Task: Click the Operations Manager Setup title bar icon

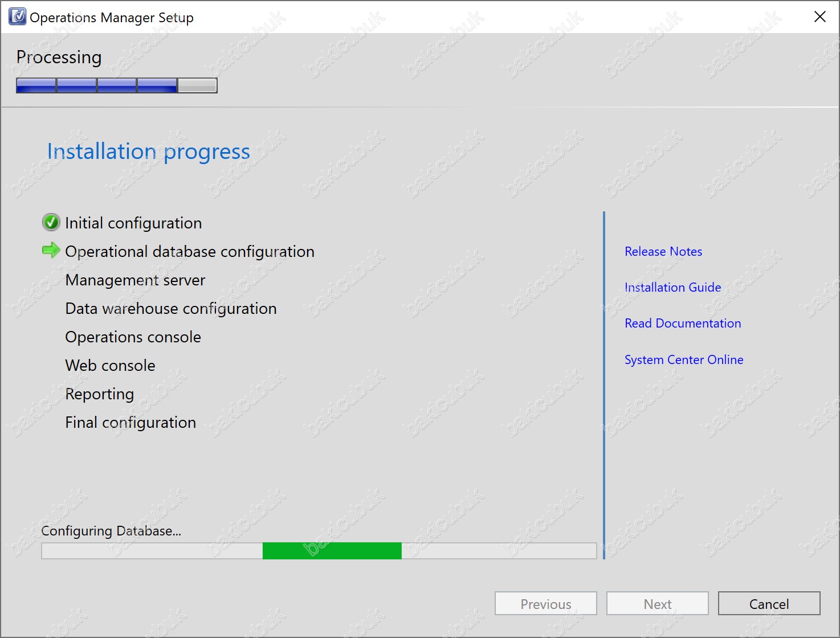Action: (x=18, y=17)
